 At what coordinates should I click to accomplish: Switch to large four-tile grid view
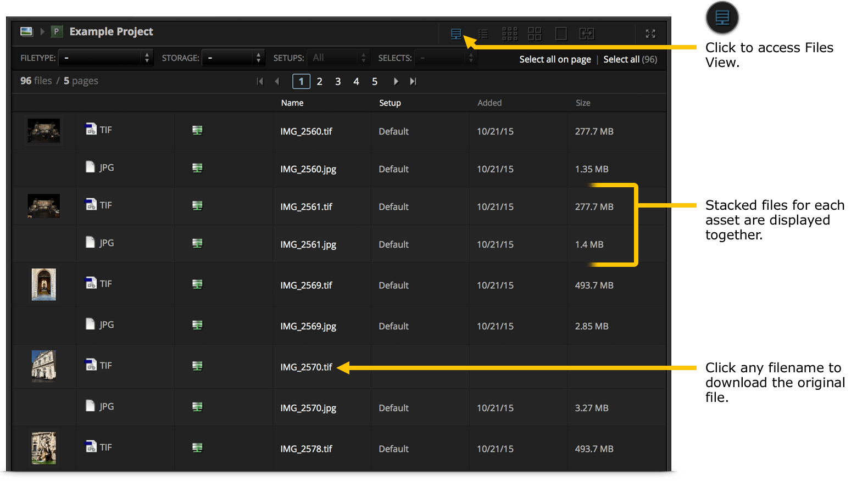(535, 34)
